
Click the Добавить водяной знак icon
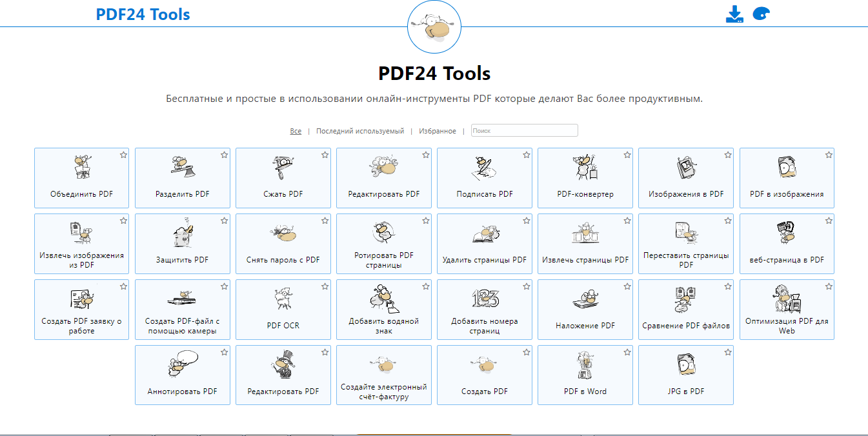click(384, 297)
